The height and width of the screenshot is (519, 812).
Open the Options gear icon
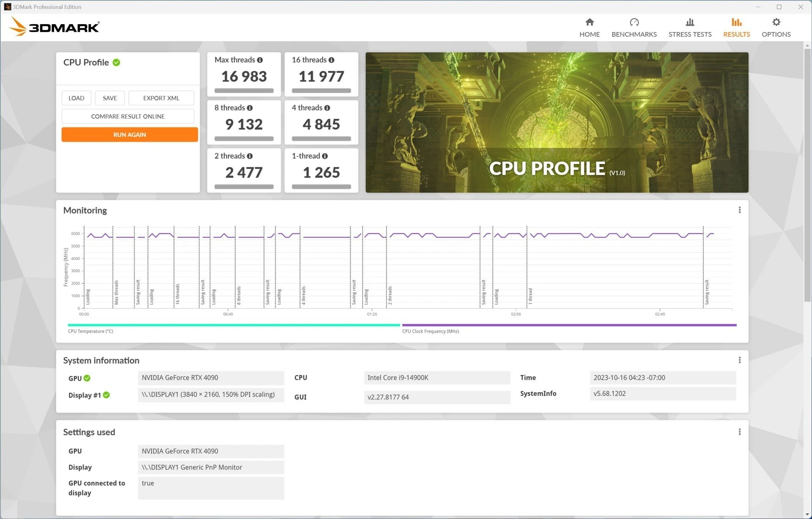[x=776, y=22]
